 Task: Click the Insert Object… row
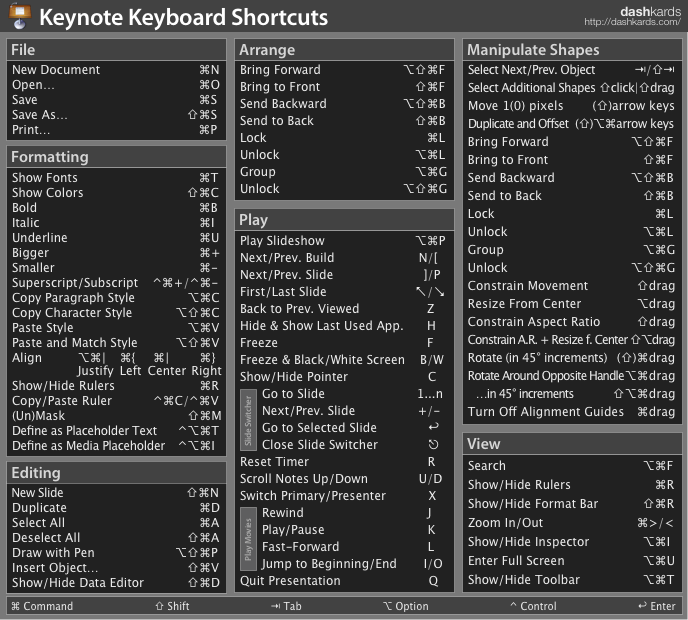116,568
